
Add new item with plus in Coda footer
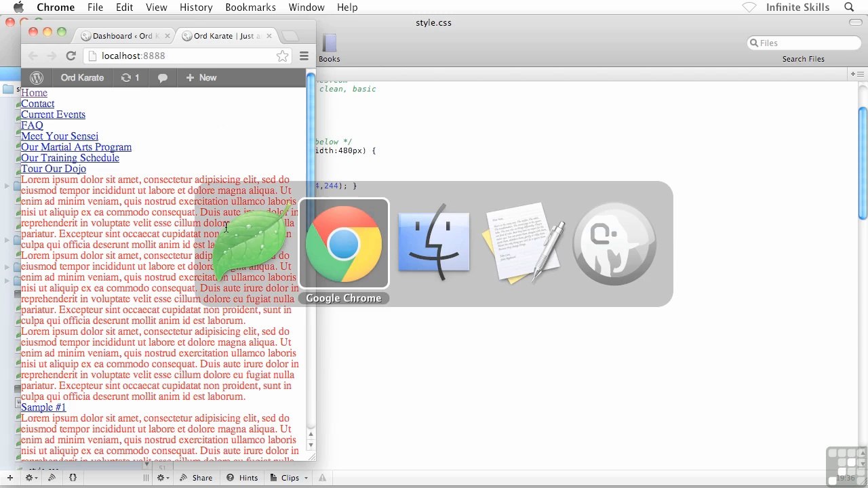(9, 478)
